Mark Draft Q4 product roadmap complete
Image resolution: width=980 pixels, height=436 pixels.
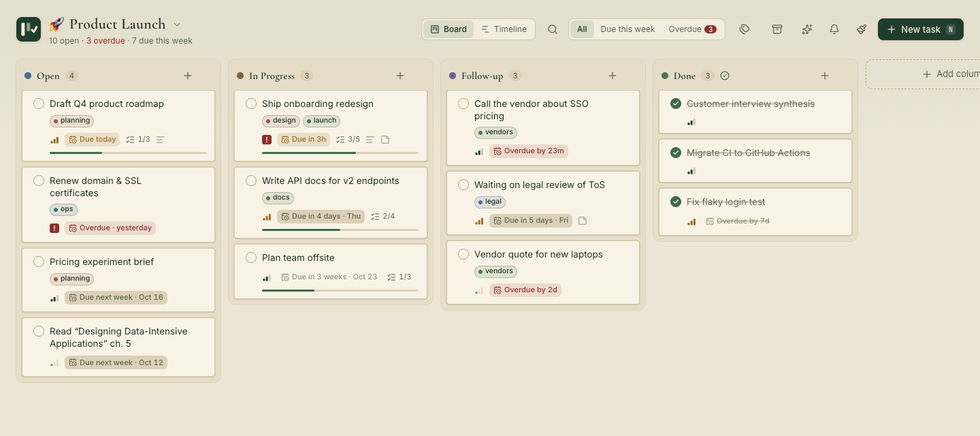coord(39,104)
